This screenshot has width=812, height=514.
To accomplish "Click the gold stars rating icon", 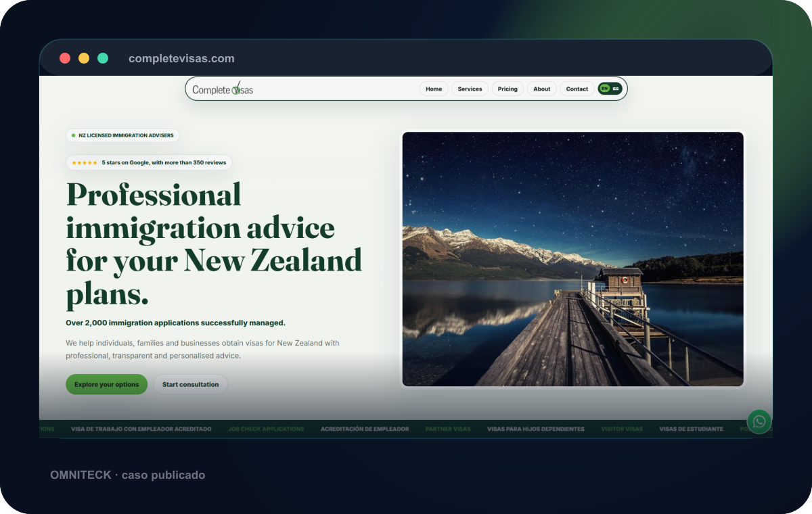I will [x=85, y=163].
